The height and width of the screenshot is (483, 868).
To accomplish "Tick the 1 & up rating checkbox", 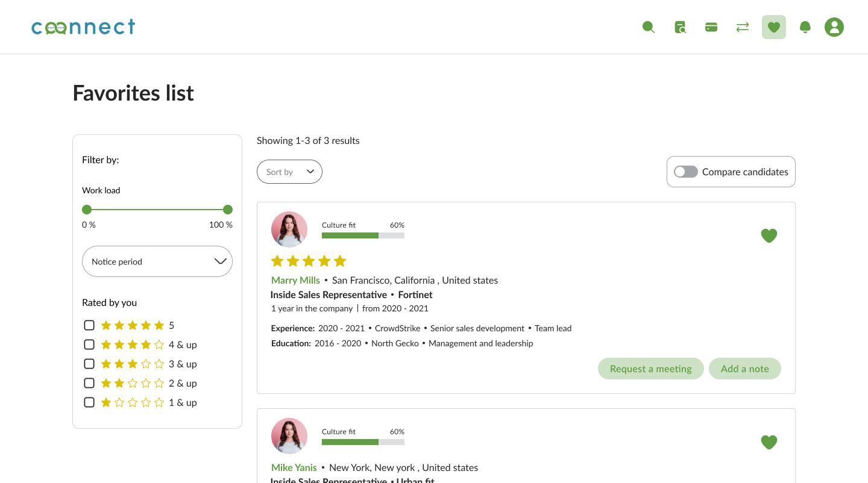I will pyautogui.click(x=89, y=402).
